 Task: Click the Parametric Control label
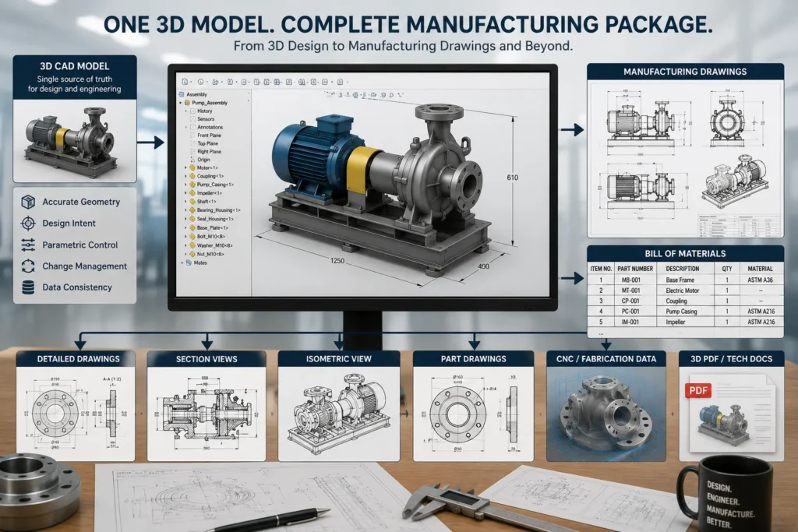tap(80, 245)
